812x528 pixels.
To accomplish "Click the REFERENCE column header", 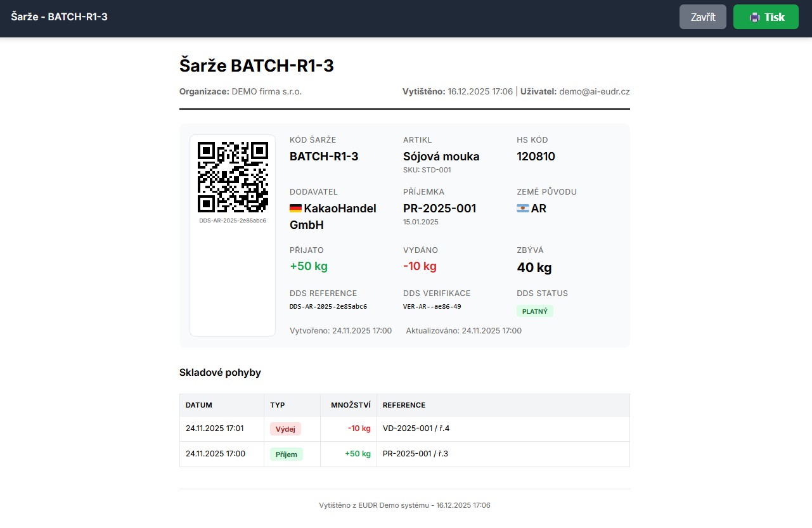I will tap(404, 405).
